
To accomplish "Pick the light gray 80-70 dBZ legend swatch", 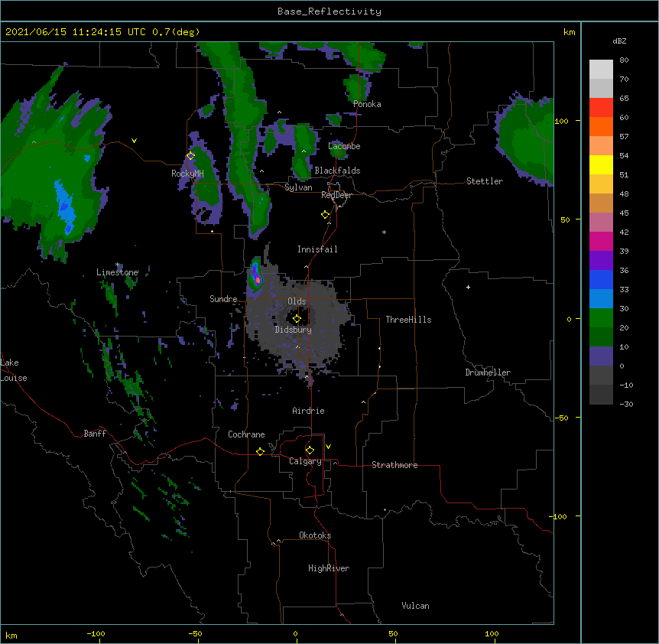I will (601, 70).
